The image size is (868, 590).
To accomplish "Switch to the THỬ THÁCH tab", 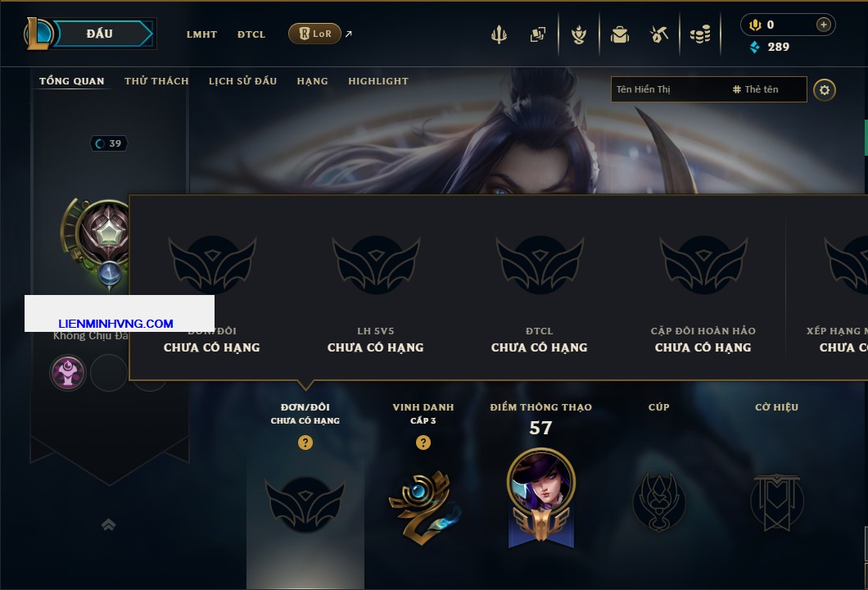I will pyautogui.click(x=156, y=81).
